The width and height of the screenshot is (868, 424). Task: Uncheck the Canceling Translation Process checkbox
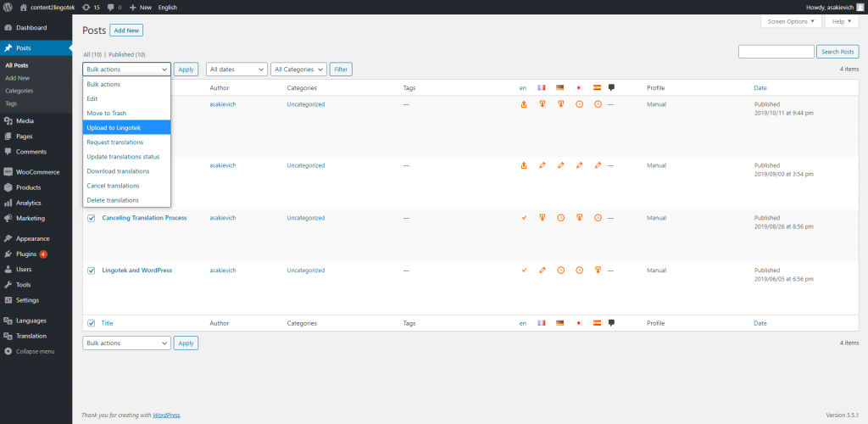(92, 218)
